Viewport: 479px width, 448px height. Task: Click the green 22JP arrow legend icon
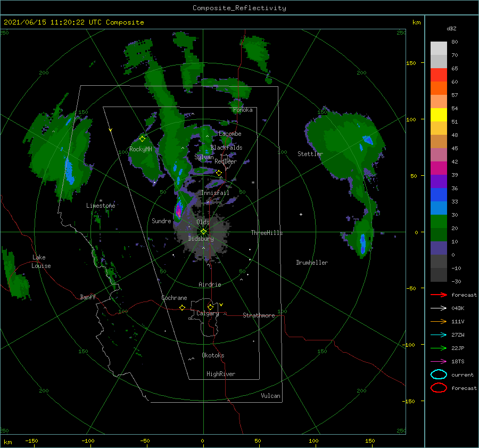(439, 348)
